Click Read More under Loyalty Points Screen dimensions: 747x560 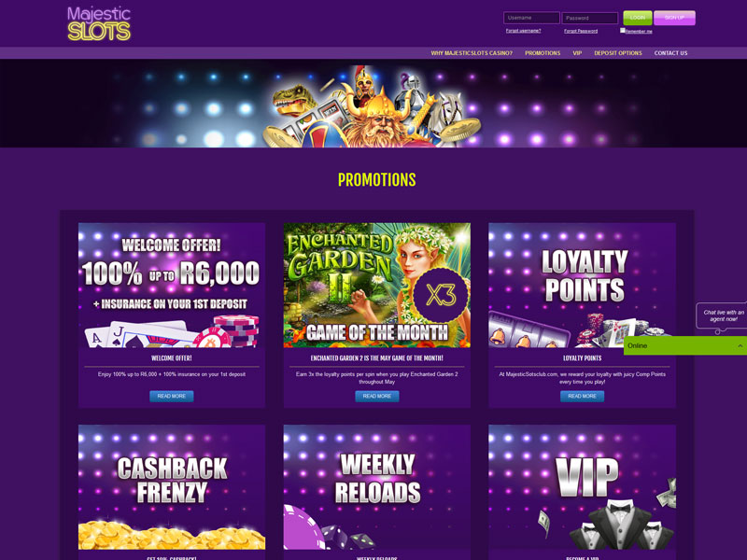click(582, 396)
